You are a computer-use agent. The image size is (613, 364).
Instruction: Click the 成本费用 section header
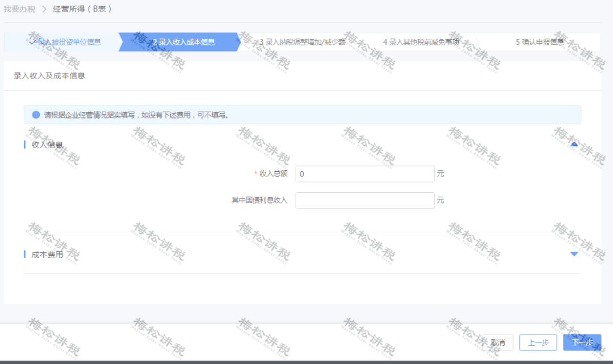click(48, 255)
